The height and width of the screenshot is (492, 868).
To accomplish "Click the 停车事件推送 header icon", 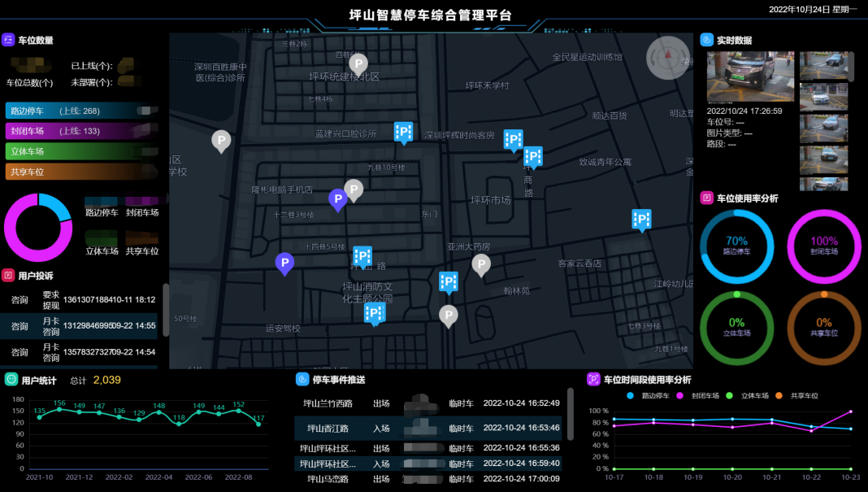I will click(x=302, y=380).
